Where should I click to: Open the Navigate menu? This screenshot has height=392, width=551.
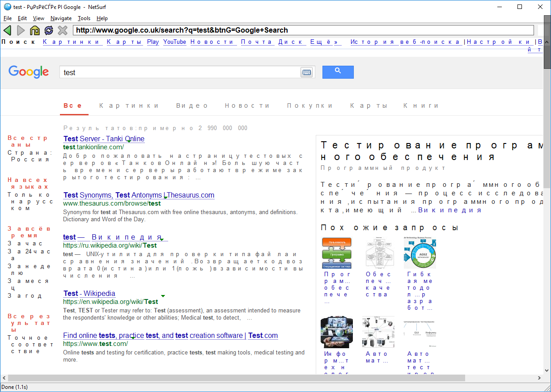(61, 18)
